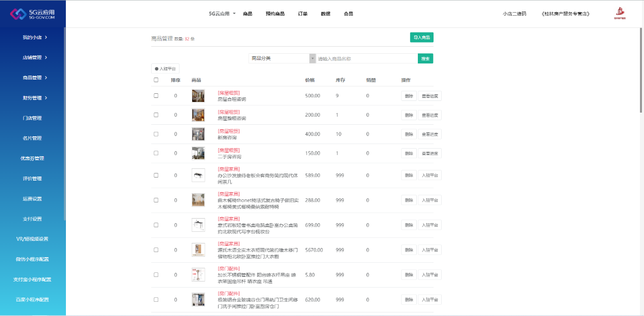644x316 pixels.
Task: Open thumbnail of 新房咨询 product
Action: pos(198,134)
